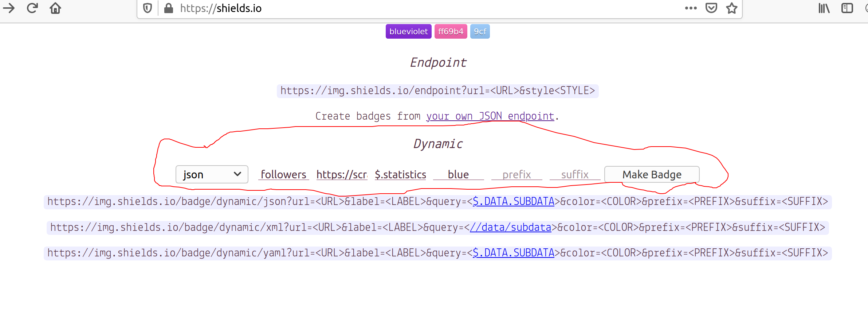Click the Make Badge button

(652, 174)
